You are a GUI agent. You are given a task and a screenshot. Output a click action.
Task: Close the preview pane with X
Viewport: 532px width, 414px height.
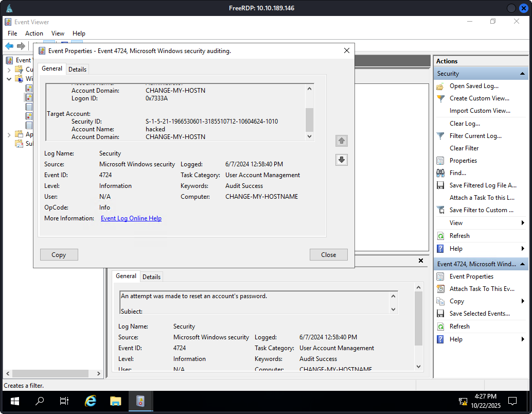[421, 261]
